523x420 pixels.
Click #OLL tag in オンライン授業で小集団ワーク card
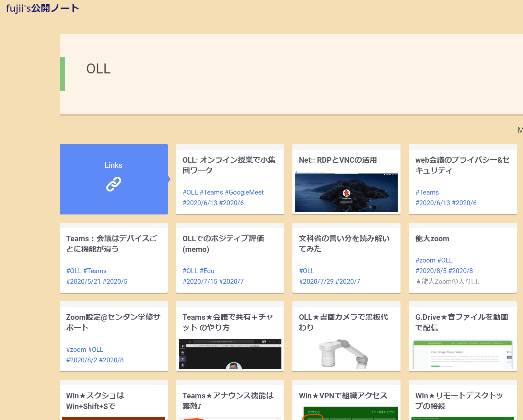(190, 192)
